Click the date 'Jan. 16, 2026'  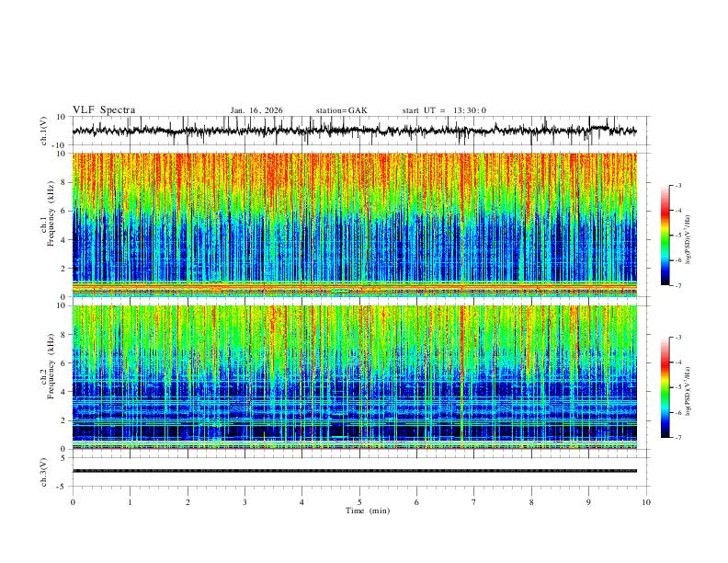coord(256,110)
